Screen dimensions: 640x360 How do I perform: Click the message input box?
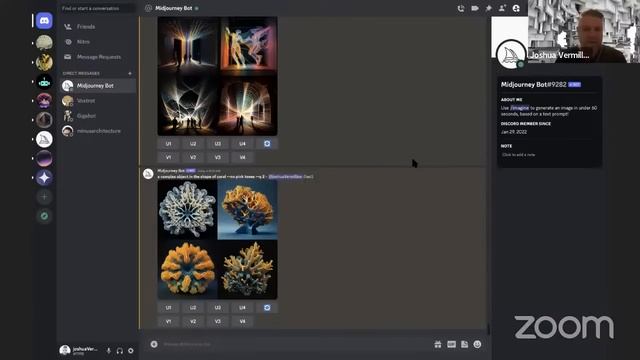pyautogui.click(x=294, y=344)
